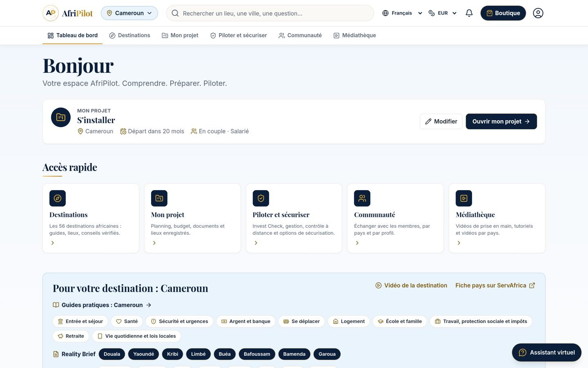The width and height of the screenshot is (588, 368).
Task: Click Ouvrir mon projet button
Action: [x=501, y=121]
